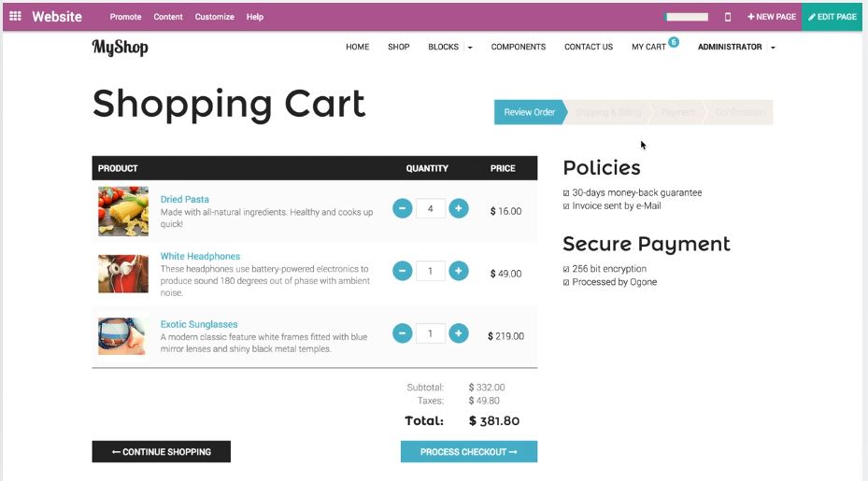Click Continue Shopping button
Image resolution: width=868 pixels, height=481 pixels.
(x=161, y=452)
